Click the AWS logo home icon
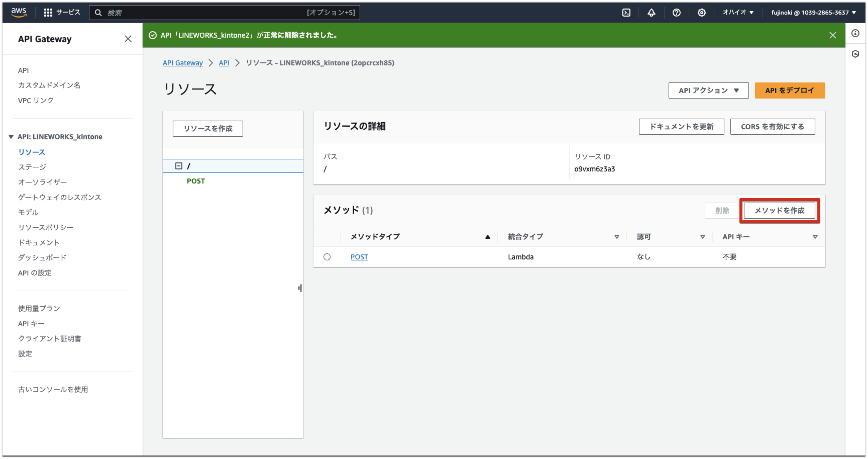This screenshot has height=459, width=868. click(19, 13)
